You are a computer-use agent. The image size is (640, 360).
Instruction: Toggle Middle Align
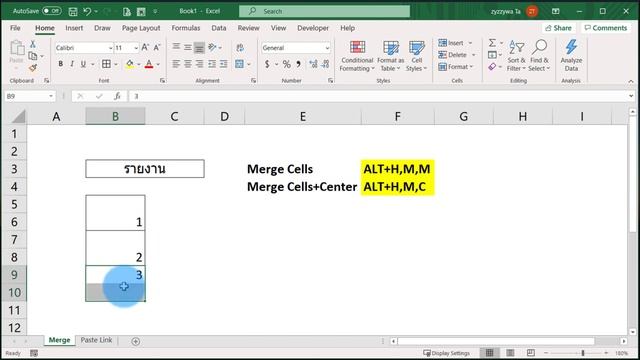pos(187,47)
